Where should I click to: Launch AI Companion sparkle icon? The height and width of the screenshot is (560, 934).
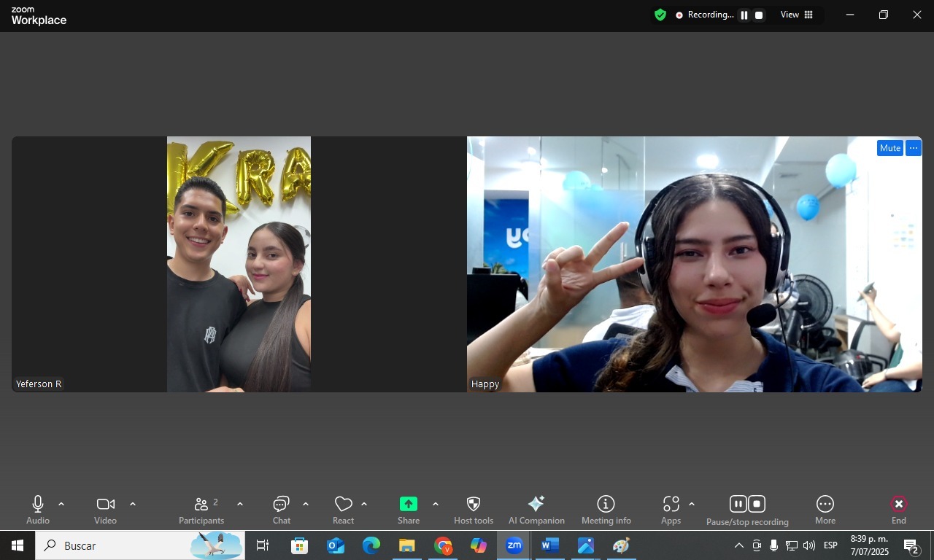[x=536, y=505]
